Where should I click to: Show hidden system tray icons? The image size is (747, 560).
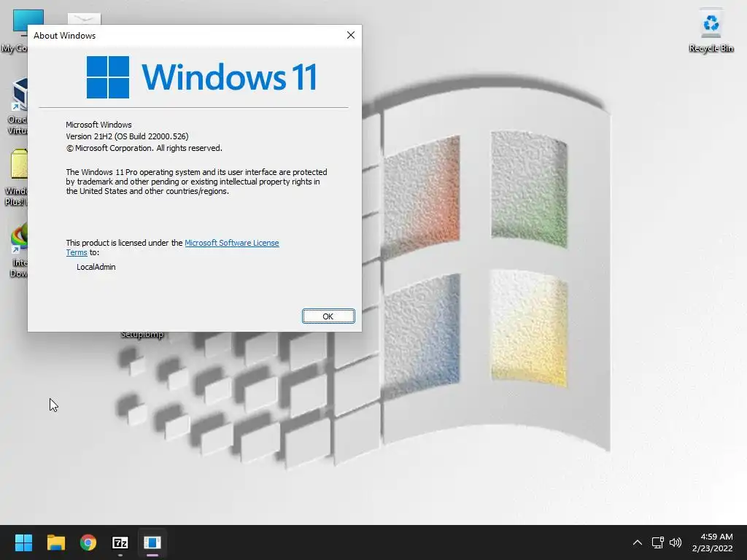638,542
